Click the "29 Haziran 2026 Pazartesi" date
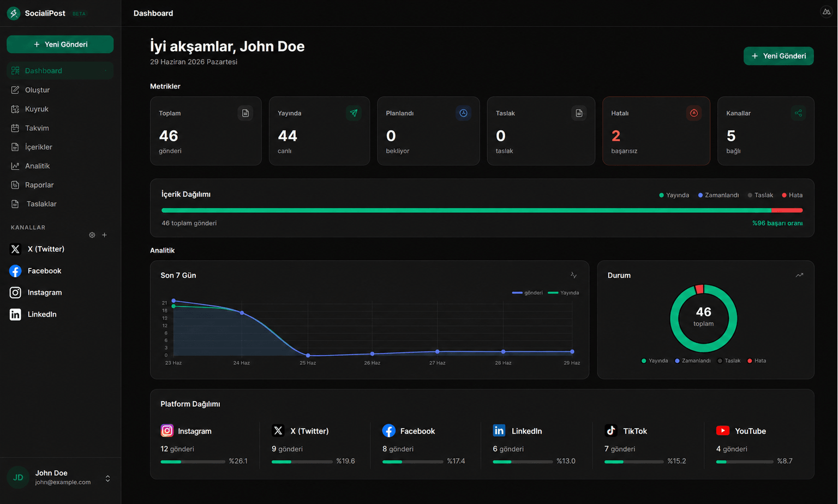 194,62
